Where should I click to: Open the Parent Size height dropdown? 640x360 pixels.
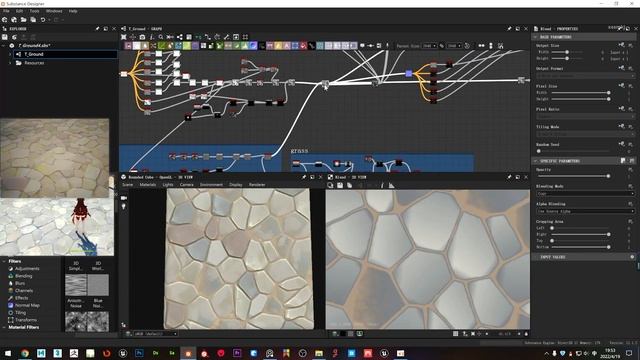tap(454, 46)
